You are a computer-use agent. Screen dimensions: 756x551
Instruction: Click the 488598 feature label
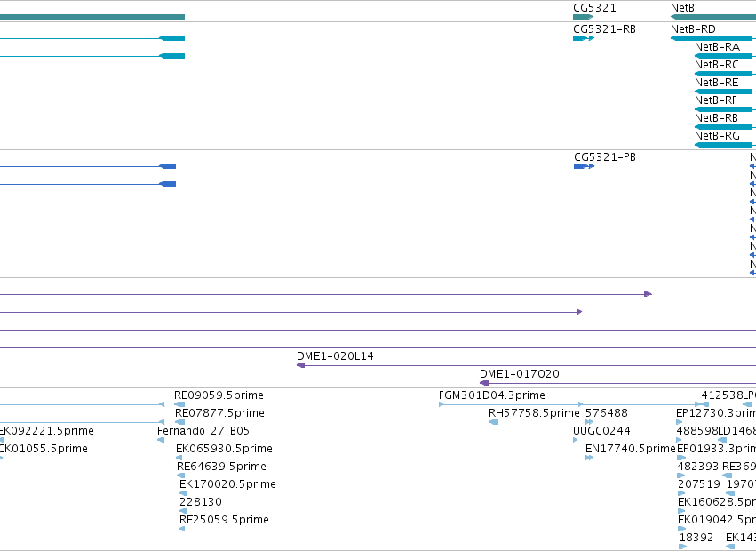tap(697, 431)
